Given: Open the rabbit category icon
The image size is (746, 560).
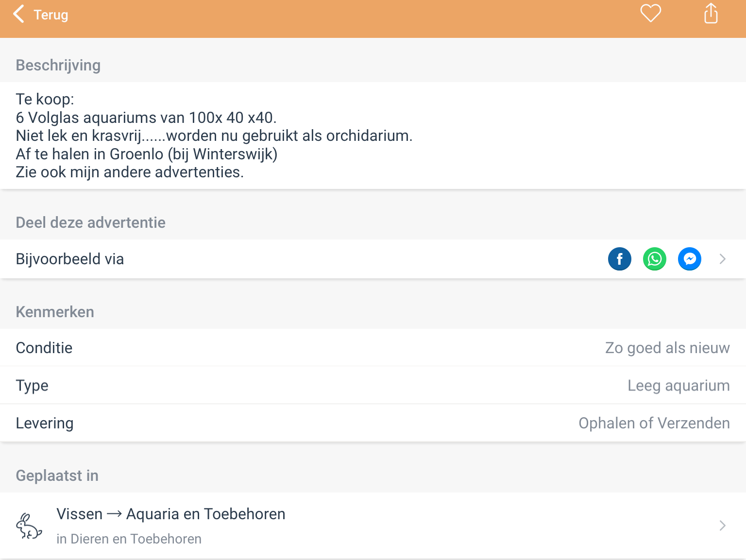Looking at the screenshot, I should [x=29, y=526].
